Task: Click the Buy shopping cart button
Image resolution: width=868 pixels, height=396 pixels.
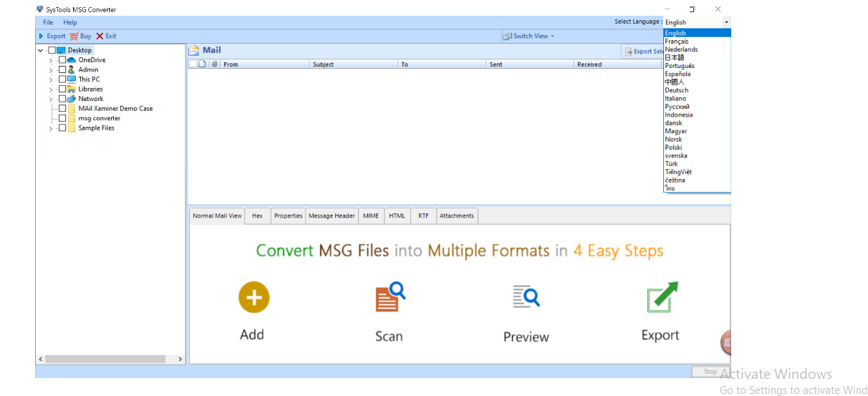Action: coord(80,36)
